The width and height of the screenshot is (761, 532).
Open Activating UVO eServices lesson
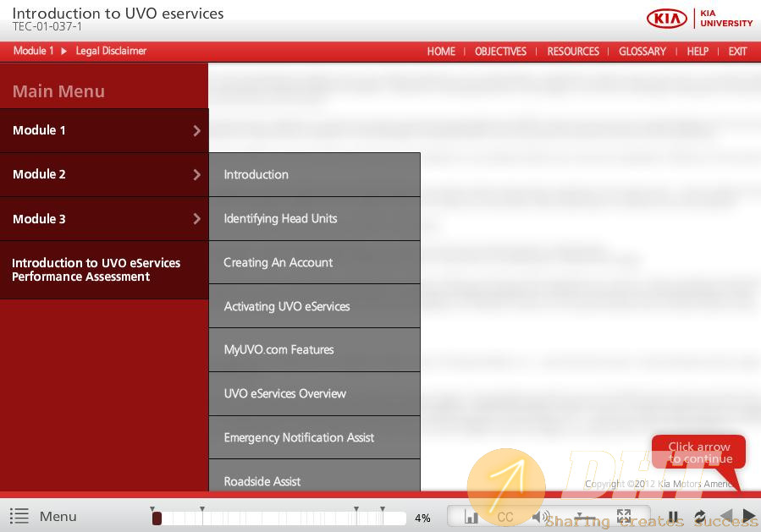pyautogui.click(x=315, y=306)
